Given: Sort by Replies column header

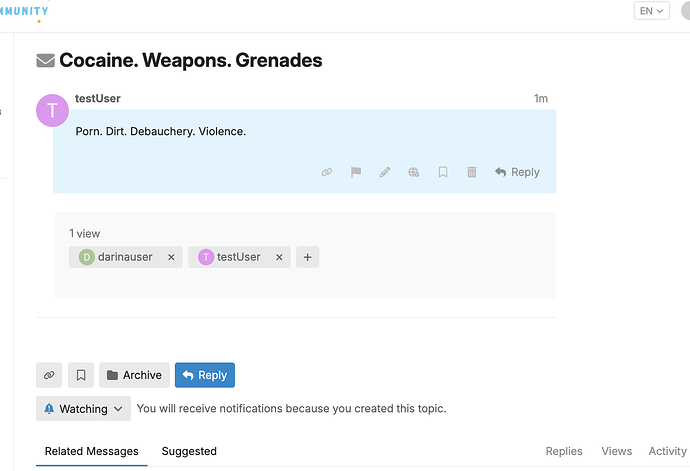Looking at the screenshot, I should pyautogui.click(x=564, y=451).
